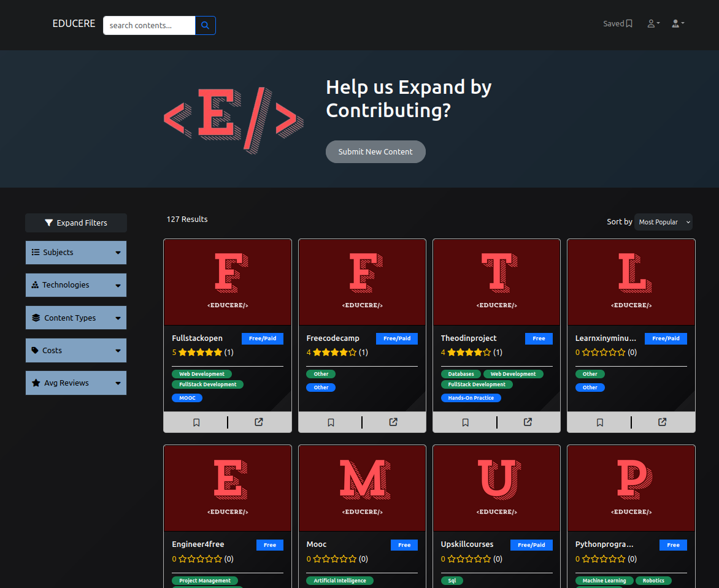
Task: Open the outlined user account dropdown
Action: pos(653,23)
